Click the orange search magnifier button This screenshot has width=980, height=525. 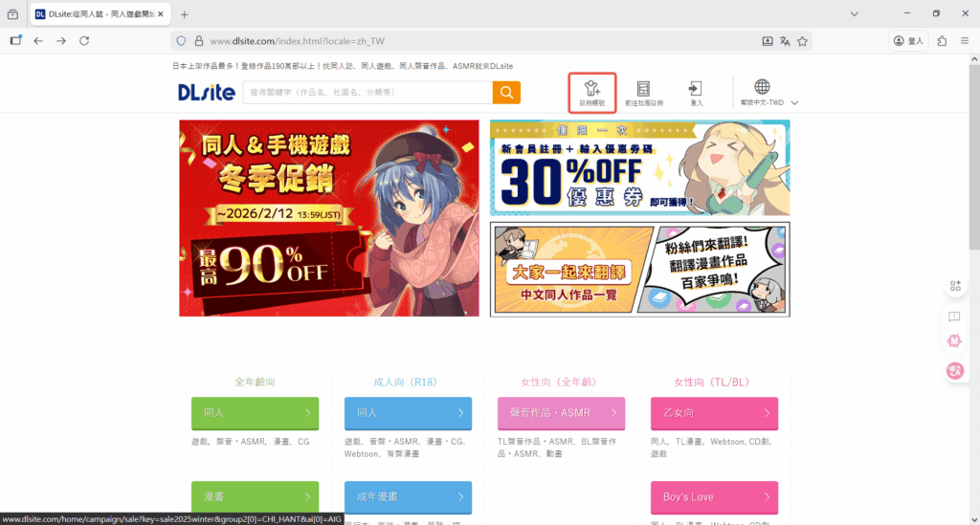[x=506, y=92]
